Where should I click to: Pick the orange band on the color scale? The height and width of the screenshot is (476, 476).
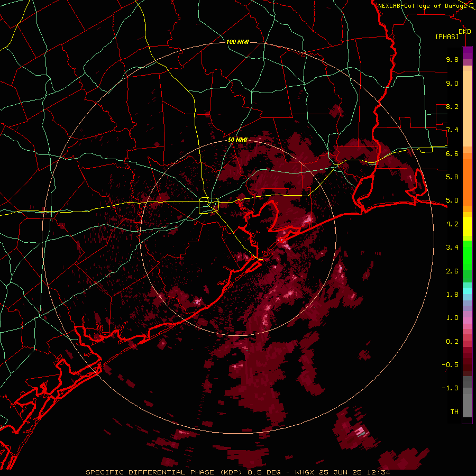(x=467, y=182)
